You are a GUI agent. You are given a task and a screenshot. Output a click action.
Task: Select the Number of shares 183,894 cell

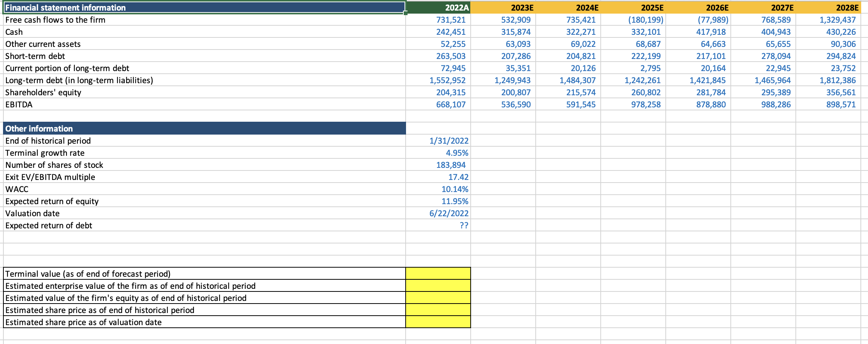click(x=452, y=165)
